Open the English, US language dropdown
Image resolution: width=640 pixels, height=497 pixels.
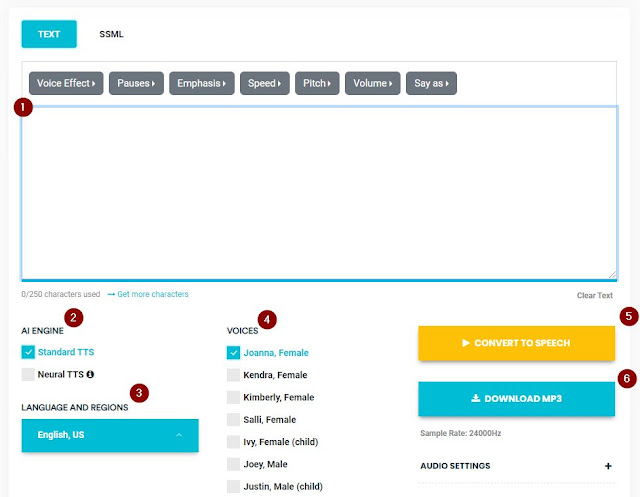(x=110, y=435)
